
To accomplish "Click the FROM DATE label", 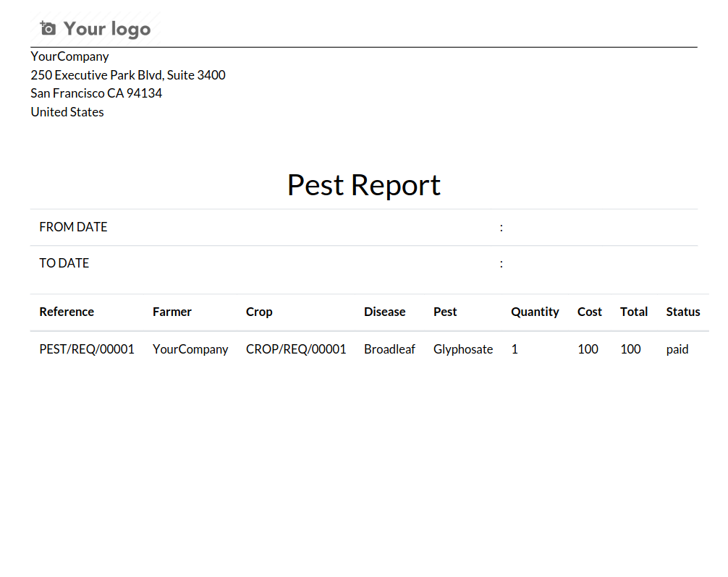I will [73, 227].
